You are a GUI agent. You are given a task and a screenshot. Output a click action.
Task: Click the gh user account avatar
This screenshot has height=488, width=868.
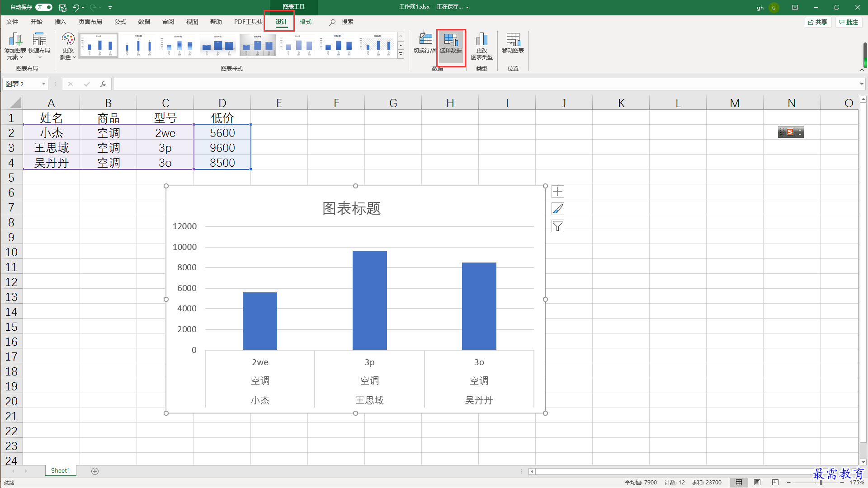pos(774,7)
